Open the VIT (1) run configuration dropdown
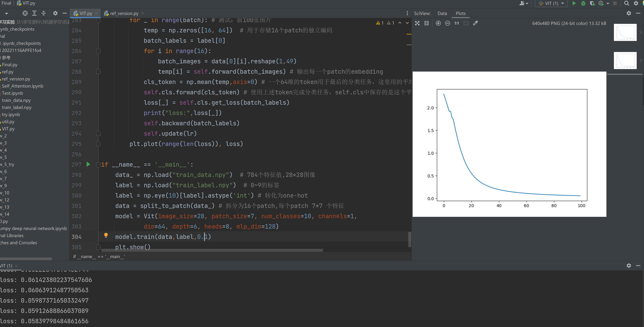This screenshot has width=644, height=327. click(551, 3)
